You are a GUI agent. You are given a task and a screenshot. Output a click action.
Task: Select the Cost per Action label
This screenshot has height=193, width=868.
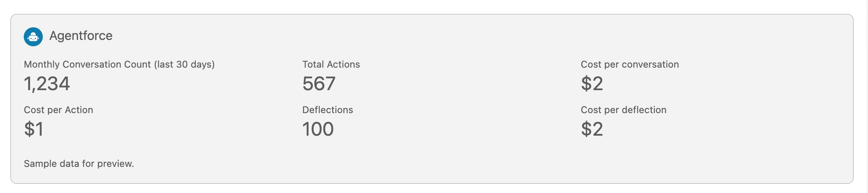58,110
